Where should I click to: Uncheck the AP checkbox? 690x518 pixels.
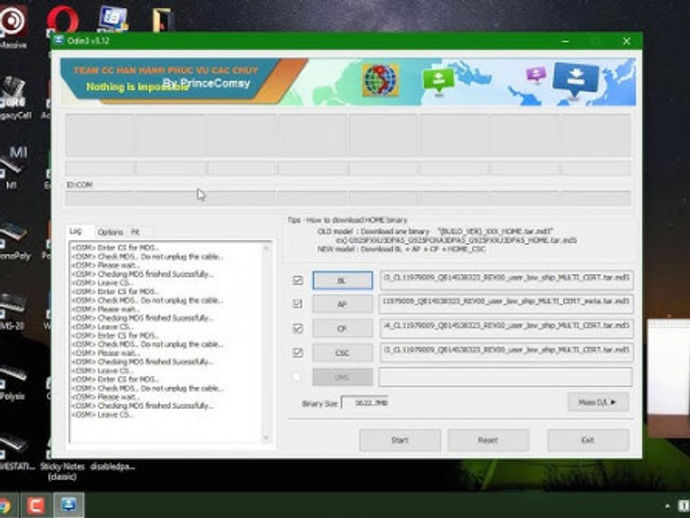pos(298,304)
